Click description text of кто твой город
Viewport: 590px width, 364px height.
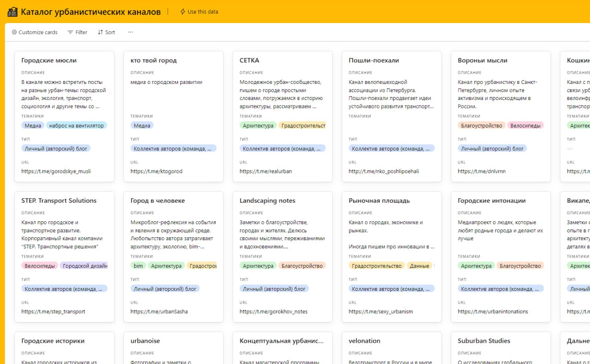pyautogui.click(x=166, y=82)
